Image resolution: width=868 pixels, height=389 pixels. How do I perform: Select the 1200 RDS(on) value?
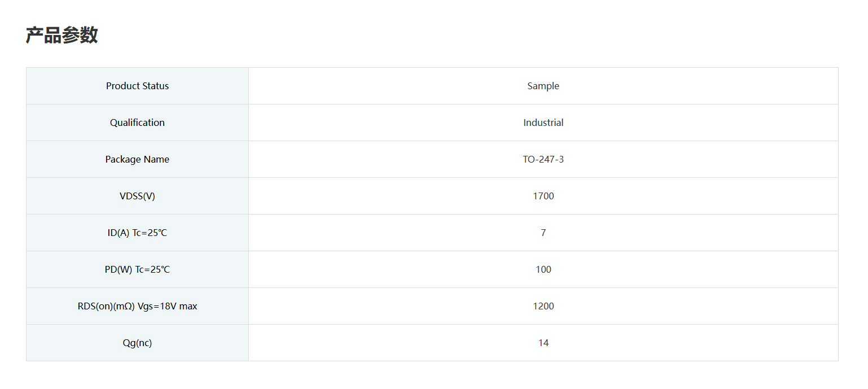click(543, 306)
